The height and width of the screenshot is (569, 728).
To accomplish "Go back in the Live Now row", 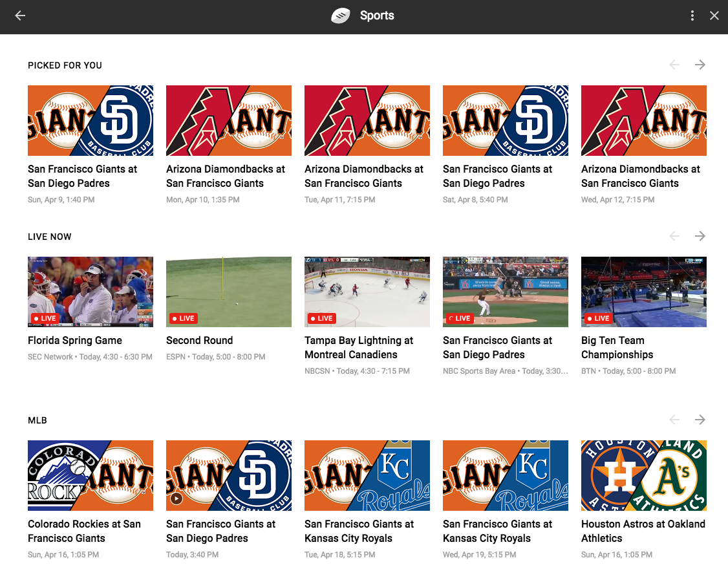I will (x=674, y=236).
